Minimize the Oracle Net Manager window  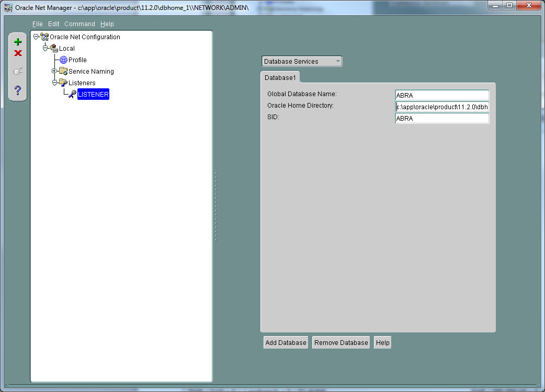tap(496, 6)
